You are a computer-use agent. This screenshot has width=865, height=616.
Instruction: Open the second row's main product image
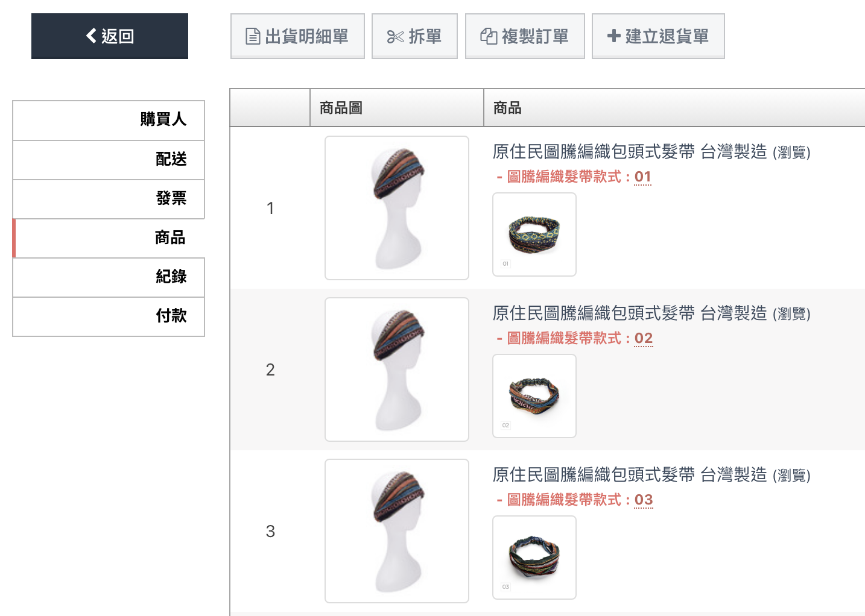[397, 369]
